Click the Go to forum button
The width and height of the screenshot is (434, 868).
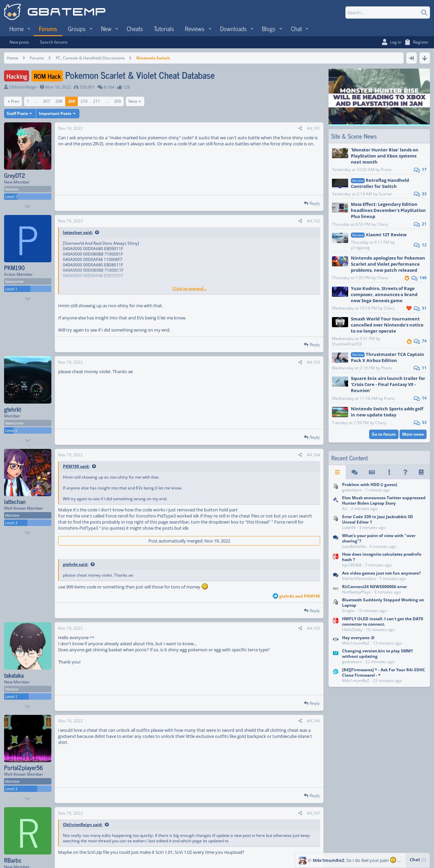pos(384,434)
